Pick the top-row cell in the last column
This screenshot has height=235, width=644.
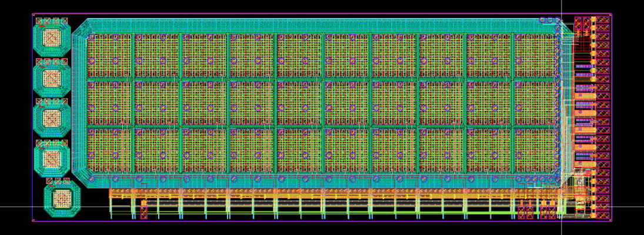[x=536, y=55]
